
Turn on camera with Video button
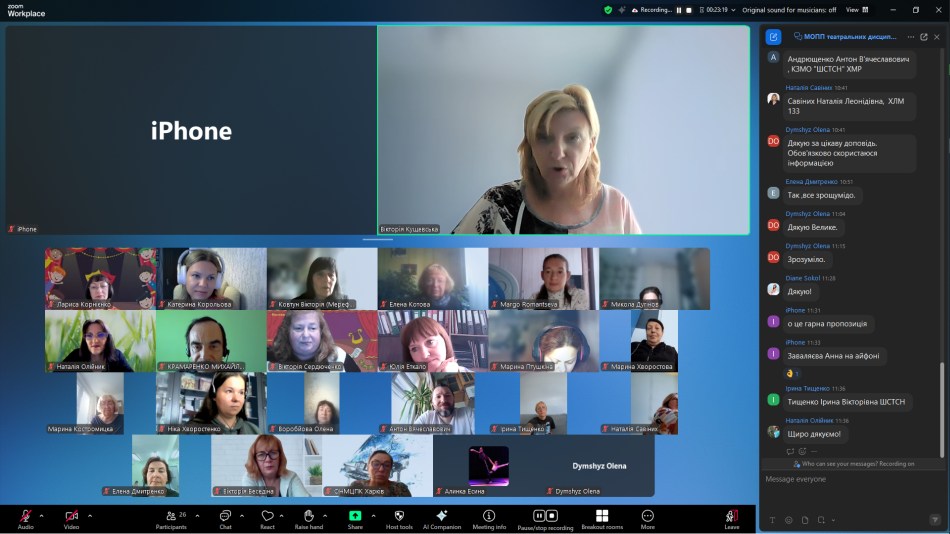(71, 517)
